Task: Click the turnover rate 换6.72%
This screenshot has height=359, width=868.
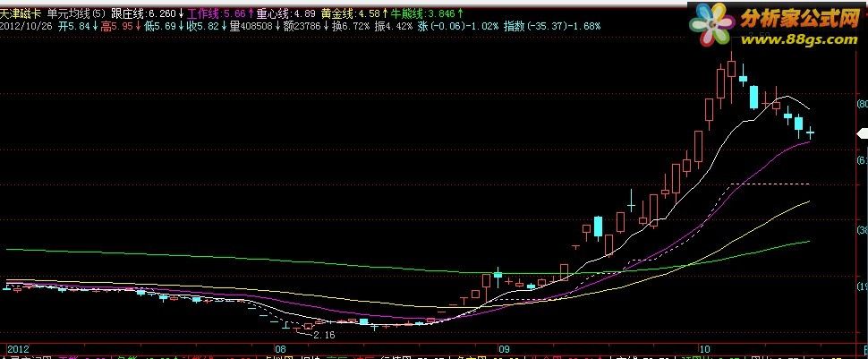Action: click(x=351, y=26)
